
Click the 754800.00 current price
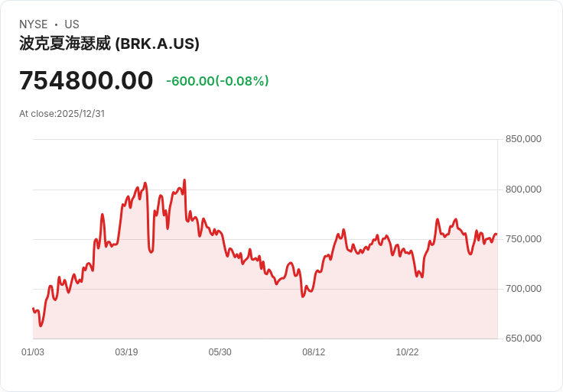click(86, 80)
